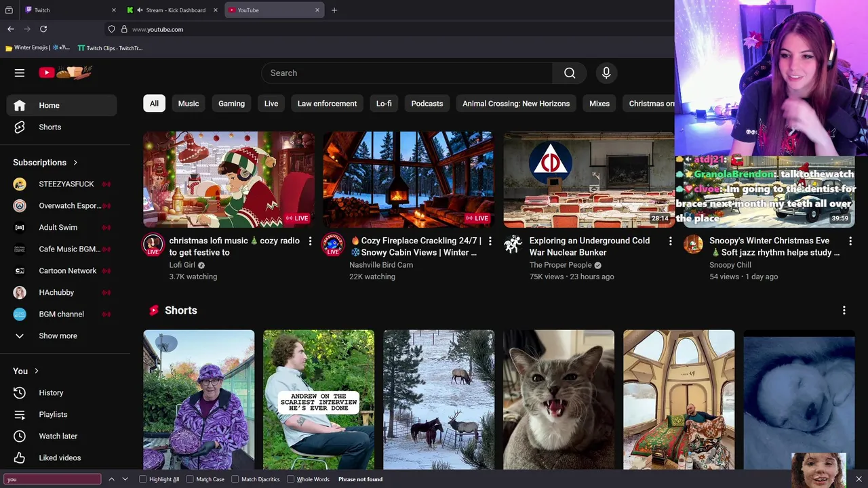Expand Show more subscriptions
The height and width of the screenshot is (488, 868).
coord(62,336)
